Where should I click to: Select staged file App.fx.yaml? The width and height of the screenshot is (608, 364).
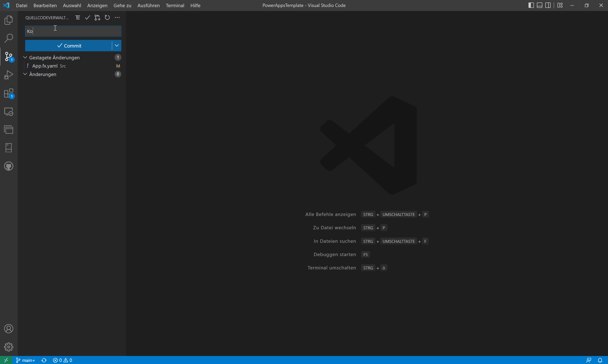click(45, 66)
